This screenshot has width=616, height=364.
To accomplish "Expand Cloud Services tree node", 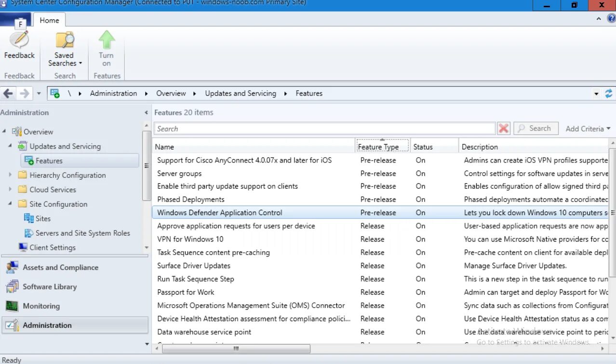I will (10, 189).
